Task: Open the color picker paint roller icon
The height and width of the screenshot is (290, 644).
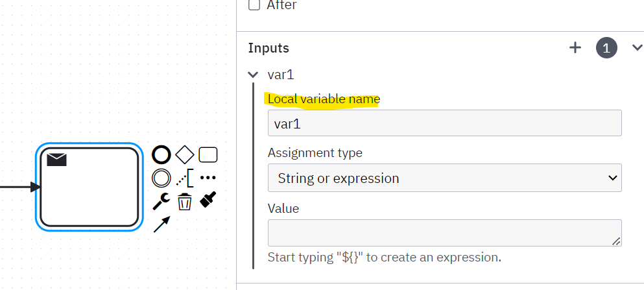Action: point(208,200)
